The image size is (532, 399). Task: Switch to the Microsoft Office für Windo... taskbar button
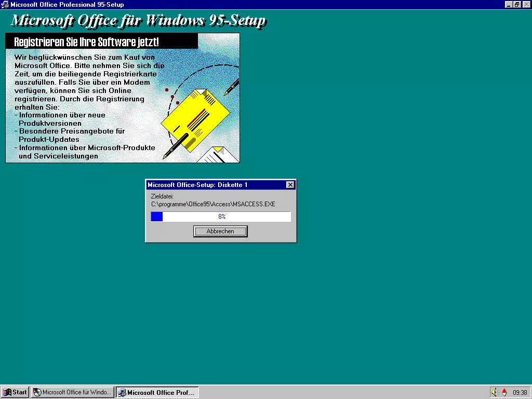click(x=73, y=392)
